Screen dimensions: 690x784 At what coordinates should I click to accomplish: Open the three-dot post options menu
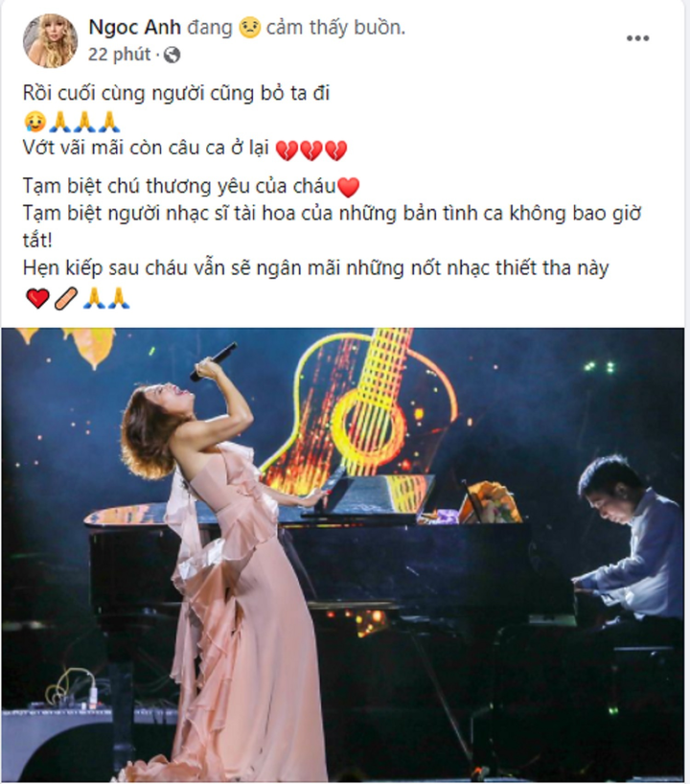coord(637,38)
